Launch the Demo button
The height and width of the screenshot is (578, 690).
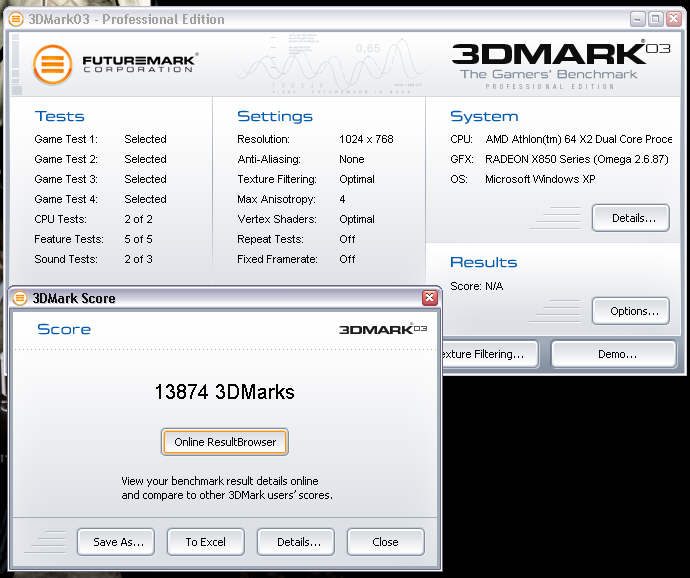[613, 354]
